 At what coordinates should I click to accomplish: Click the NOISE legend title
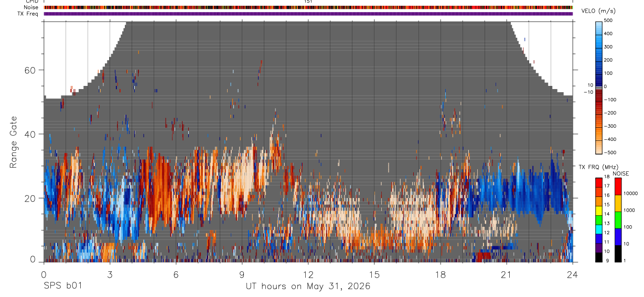click(620, 173)
